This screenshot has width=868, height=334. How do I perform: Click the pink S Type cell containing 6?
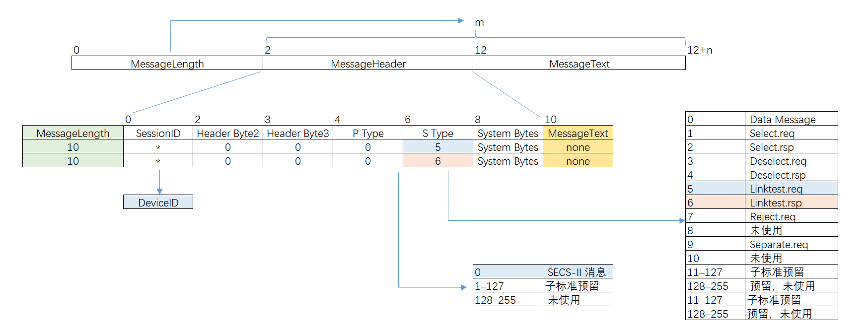(437, 161)
